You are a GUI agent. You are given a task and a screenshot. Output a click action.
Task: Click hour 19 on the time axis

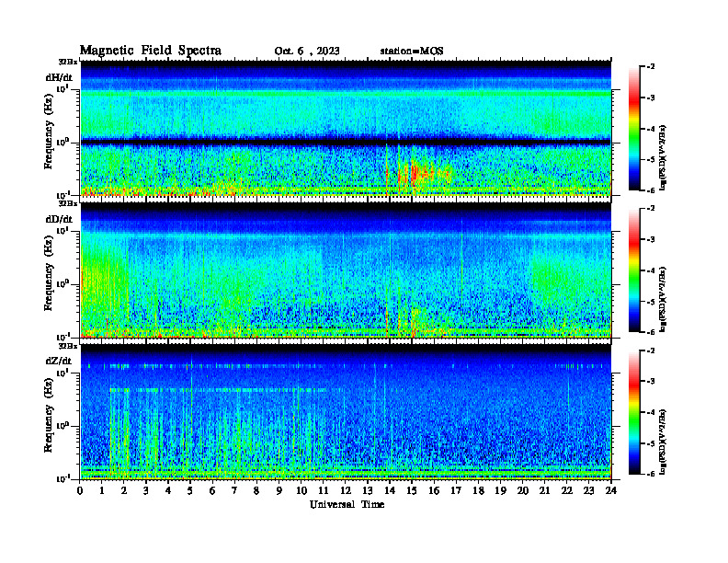(500, 490)
